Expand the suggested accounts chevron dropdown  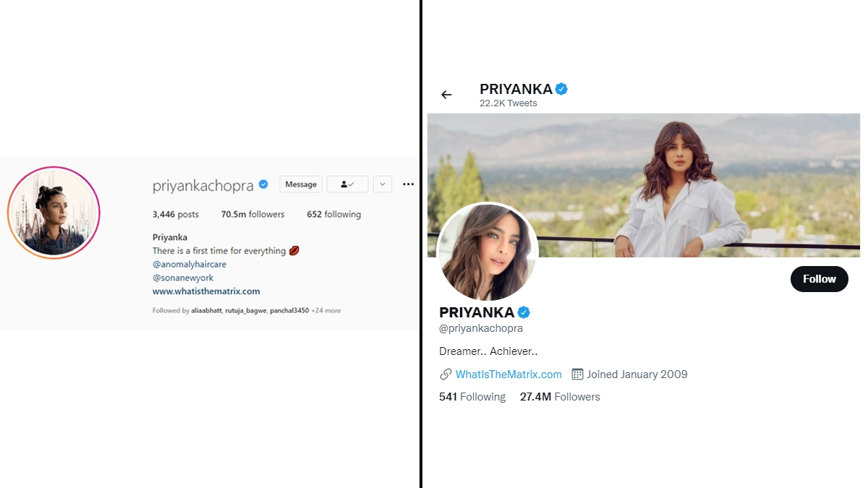[x=383, y=184]
